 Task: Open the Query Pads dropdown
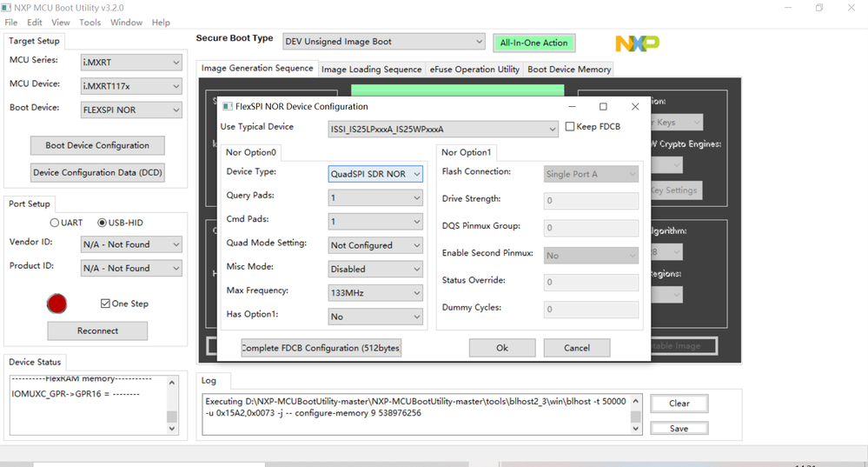point(375,197)
